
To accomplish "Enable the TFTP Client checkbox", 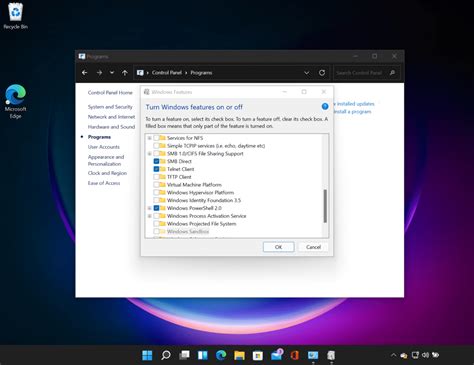I will (156, 177).
